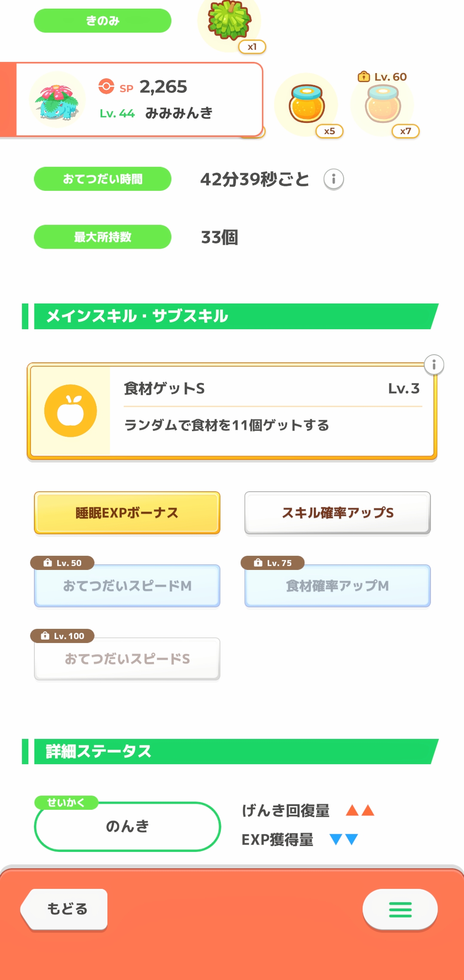Tap the きのみ berry label
This screenshot has width=464, height=980.
tap(103, 21)
